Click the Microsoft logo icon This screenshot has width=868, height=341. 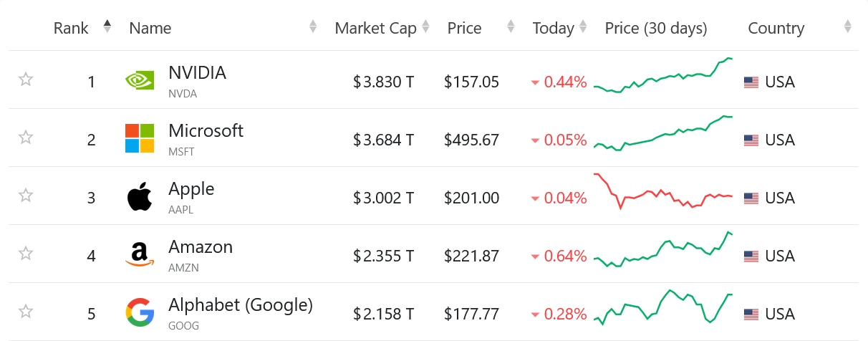coord(140,138)
